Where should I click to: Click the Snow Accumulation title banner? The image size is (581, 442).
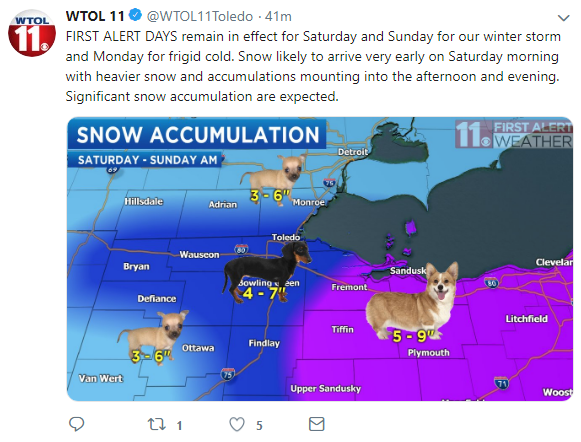pos(197,134)
